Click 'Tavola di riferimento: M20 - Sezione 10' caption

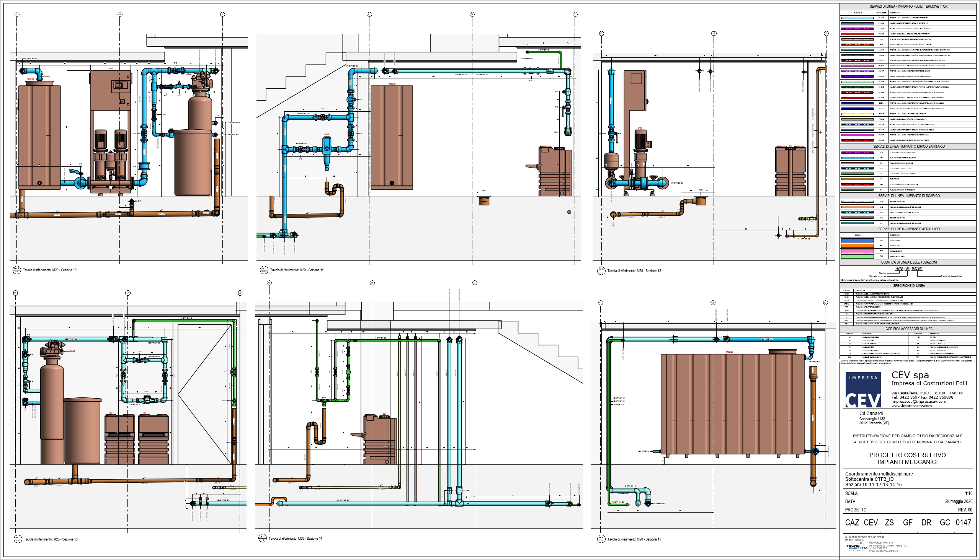tap(50, 270)
